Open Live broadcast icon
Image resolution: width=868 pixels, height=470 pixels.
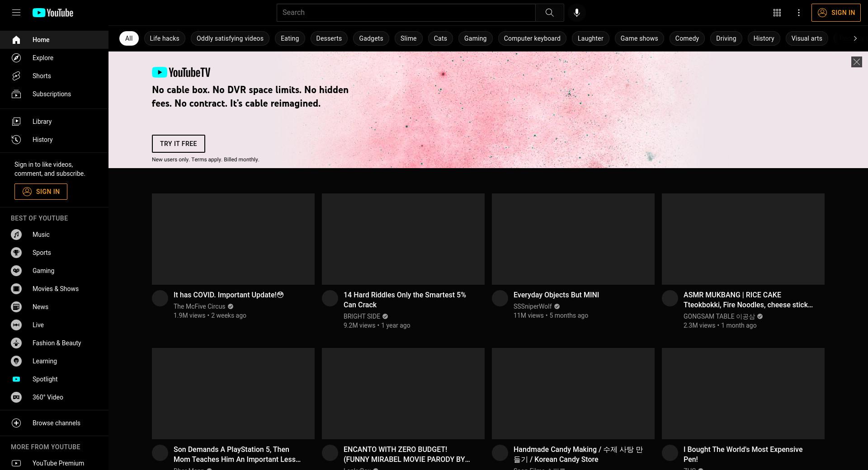coord(16,325)
